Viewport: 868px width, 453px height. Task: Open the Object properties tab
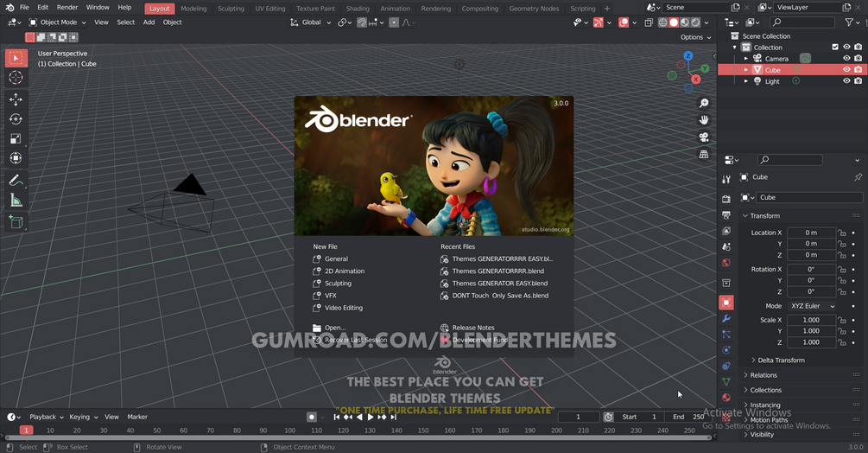pos(726,303)
